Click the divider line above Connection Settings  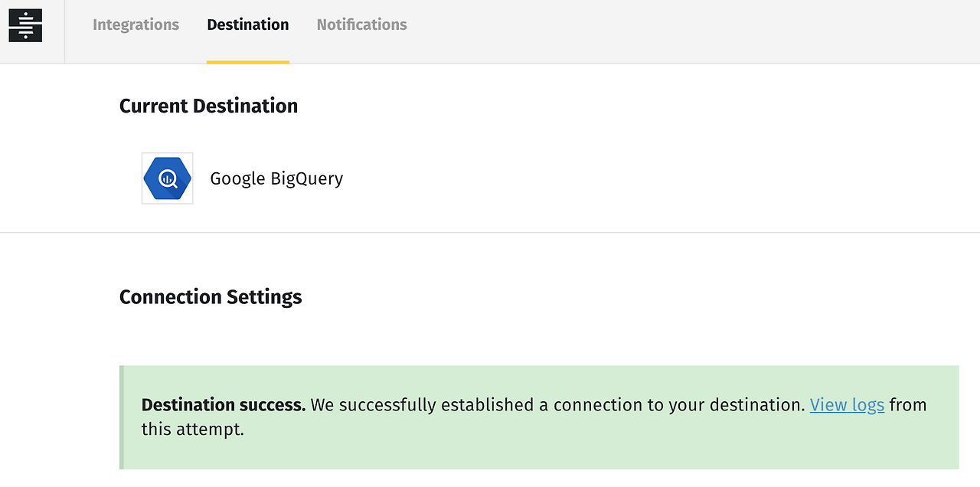tap(490, 232)
